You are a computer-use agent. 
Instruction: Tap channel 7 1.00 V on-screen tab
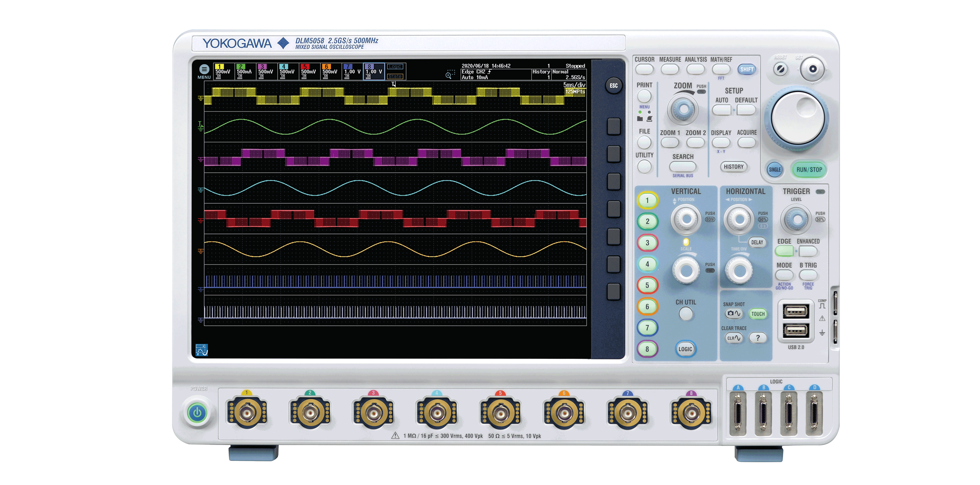pyautogui.click(x=352, y=71)
